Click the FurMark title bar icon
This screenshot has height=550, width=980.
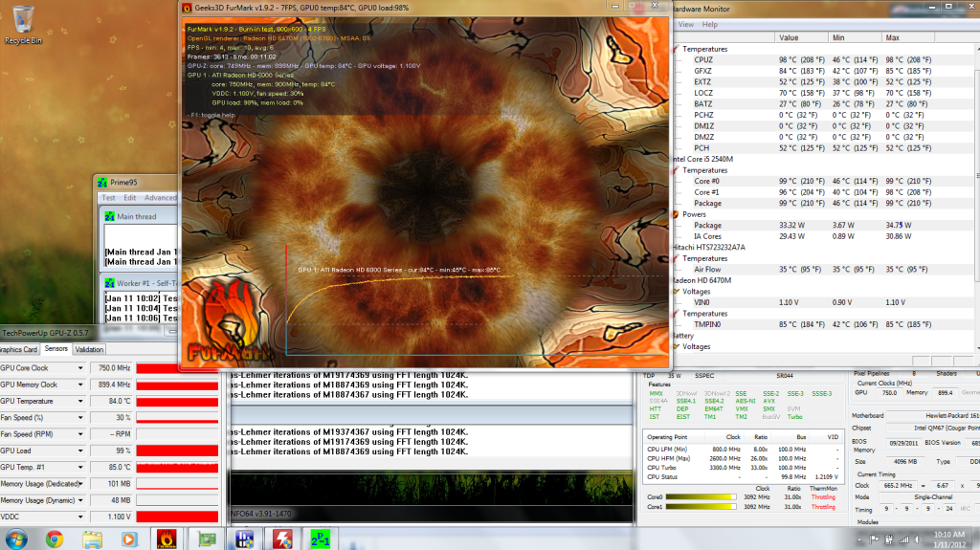coord(187,8)
